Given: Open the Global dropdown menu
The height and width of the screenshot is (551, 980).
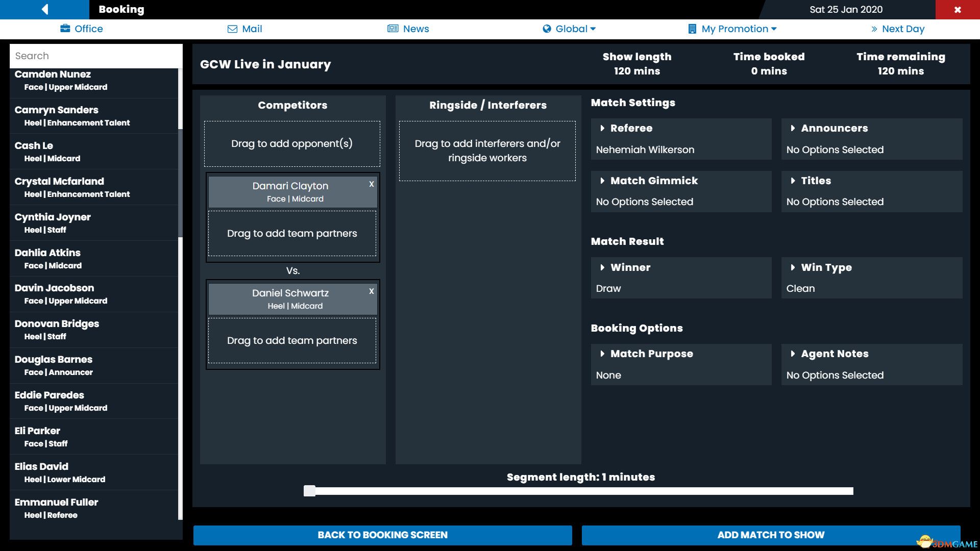Looking at the screenshot, I should pos(593,29).
